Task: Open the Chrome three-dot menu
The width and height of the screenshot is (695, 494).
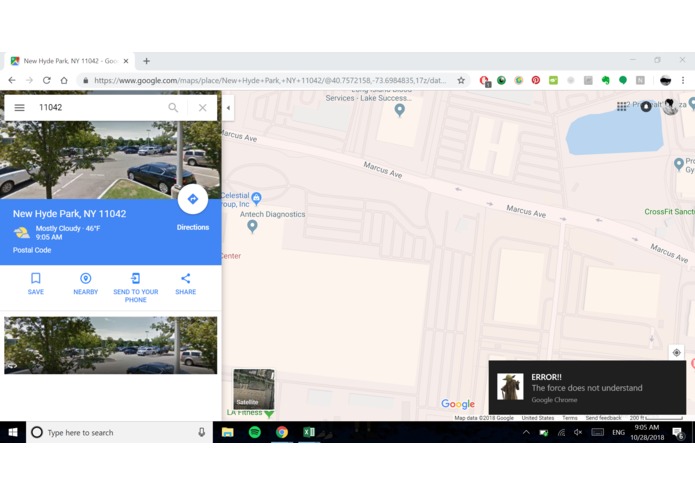Action: 683,80
